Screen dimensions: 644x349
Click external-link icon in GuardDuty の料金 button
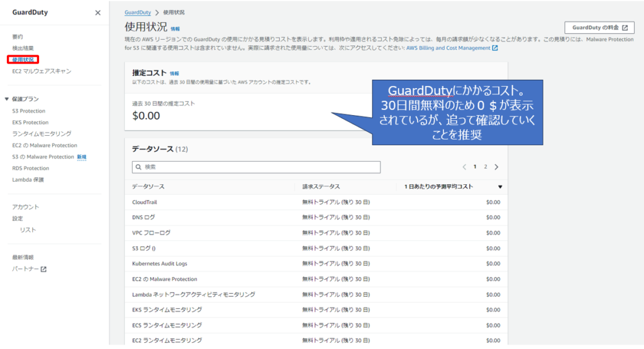pos(625,28)
